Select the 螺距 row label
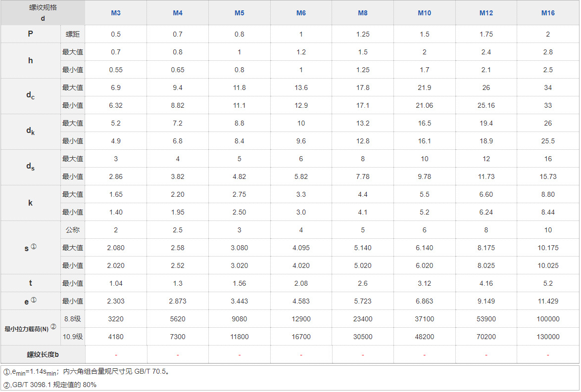The height and width of the screenshot is (392, 581). [73, 34]
